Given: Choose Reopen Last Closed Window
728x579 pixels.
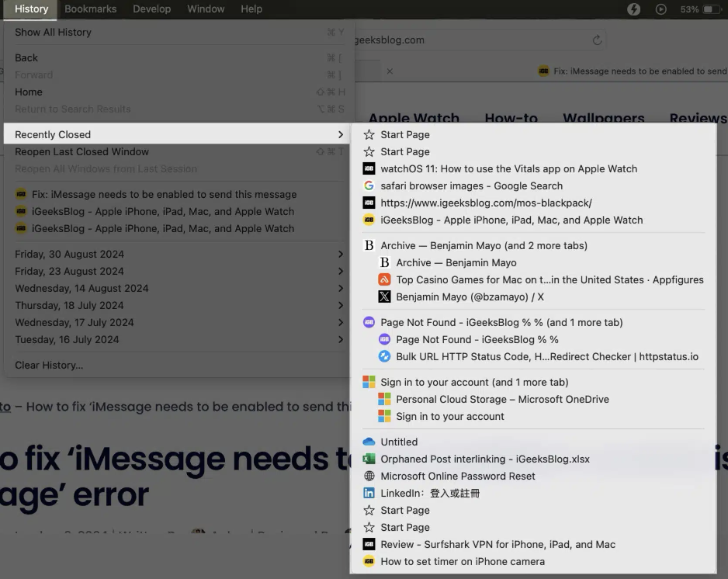Looking at the screenshot, I should point(176,152).
